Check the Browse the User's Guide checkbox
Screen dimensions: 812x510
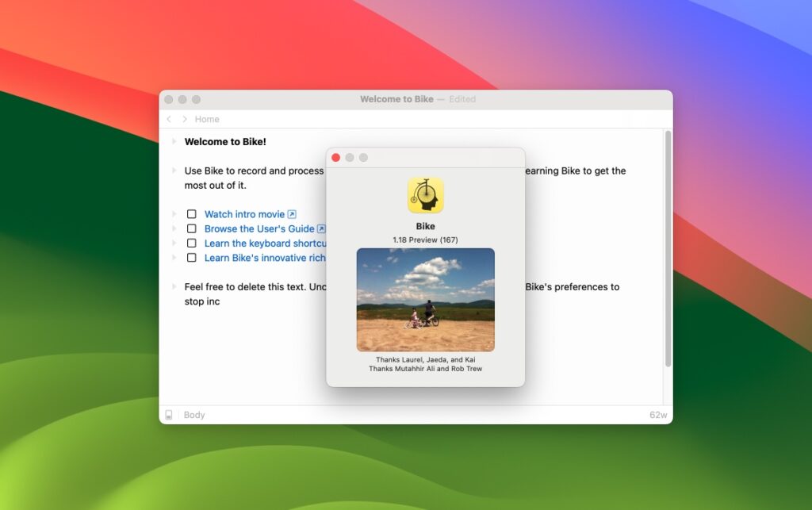[x=191, y=228]
